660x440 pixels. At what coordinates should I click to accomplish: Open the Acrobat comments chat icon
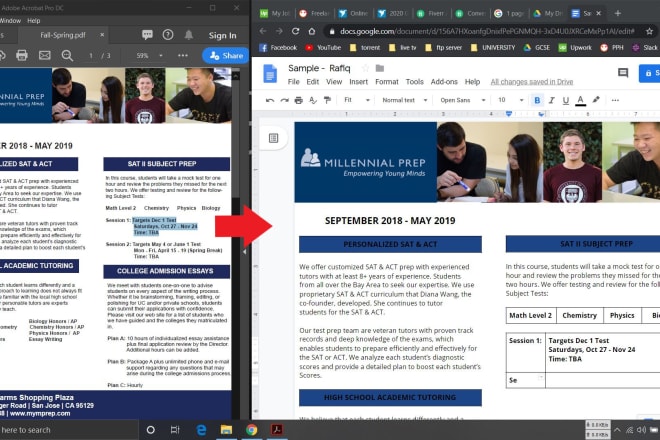coord(147,35)
